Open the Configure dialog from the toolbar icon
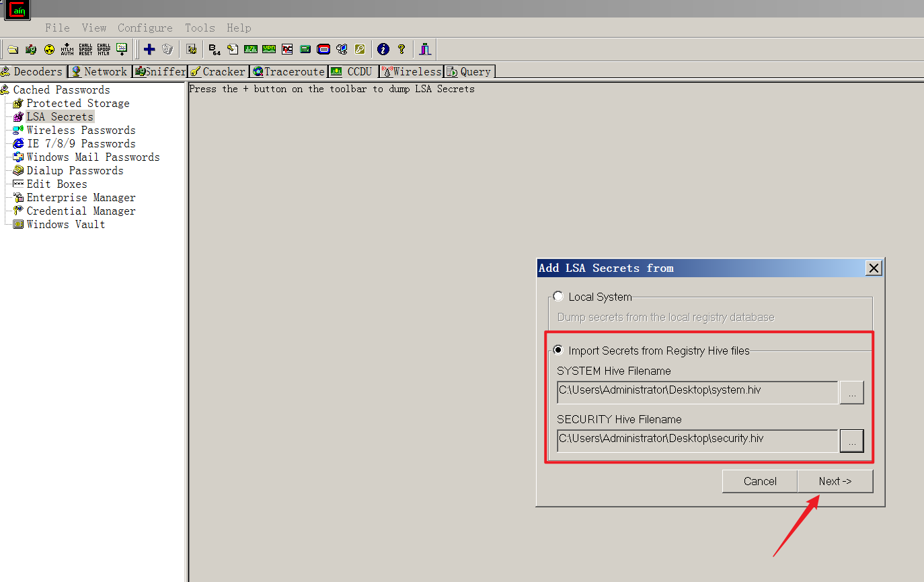Image resolution: width=924 pixels, height=582 pixels. (192, 49)
